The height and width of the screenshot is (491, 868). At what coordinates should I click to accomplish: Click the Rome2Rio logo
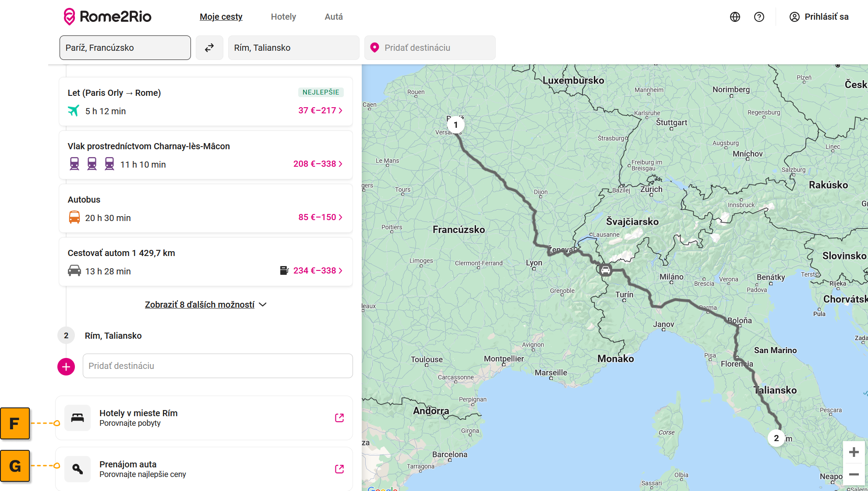pos(108,17)
